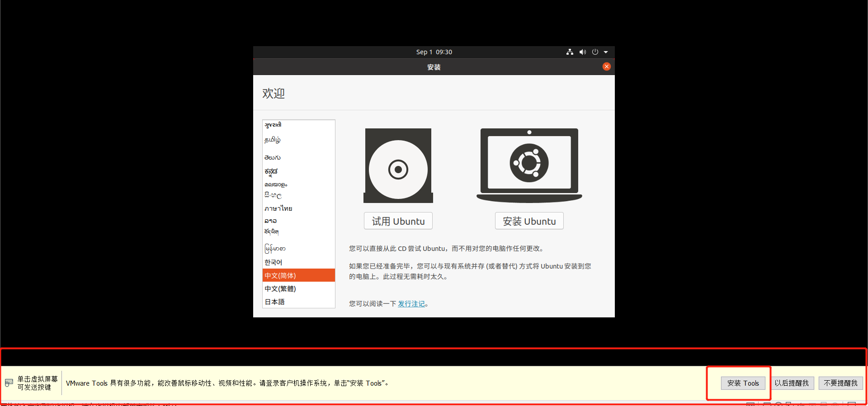Click the keyboard icon in VMware hint bar
Viewport: 868px width, 406px height.
tap(9, 383)
